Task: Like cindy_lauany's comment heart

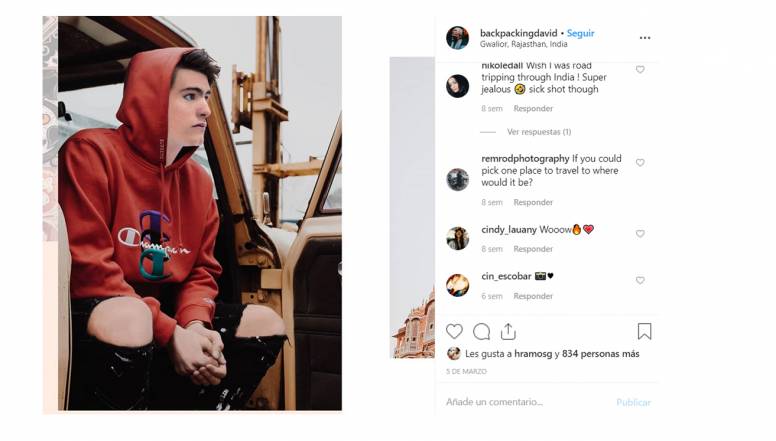Action: (x=640, y=234)
